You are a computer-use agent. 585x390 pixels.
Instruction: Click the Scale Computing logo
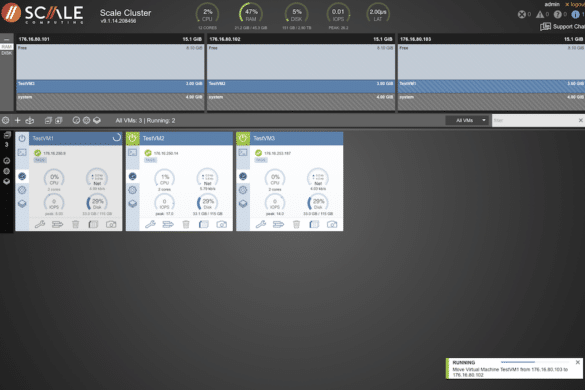[42, 13]
